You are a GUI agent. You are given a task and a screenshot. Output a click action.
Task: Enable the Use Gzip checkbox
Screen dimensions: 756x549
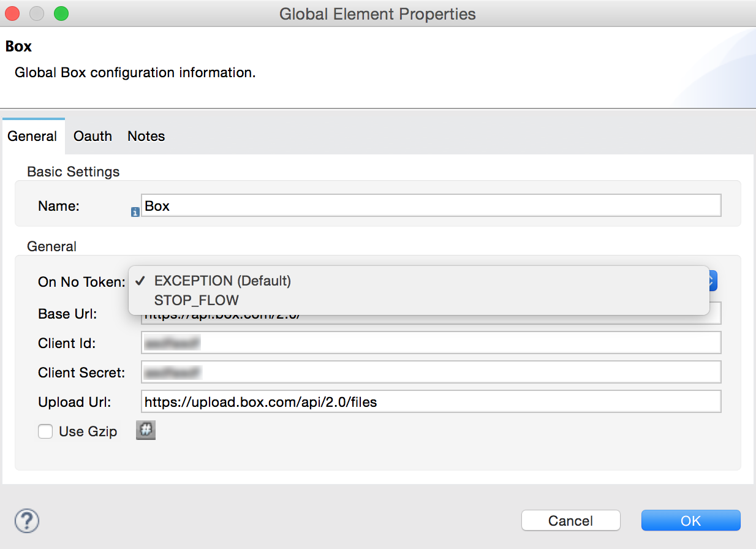(x=45, y=431)
